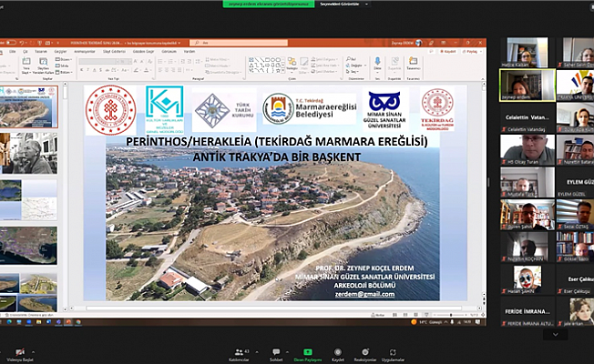Open the Sohbet chat panel
594x364 pixels.
276,353
